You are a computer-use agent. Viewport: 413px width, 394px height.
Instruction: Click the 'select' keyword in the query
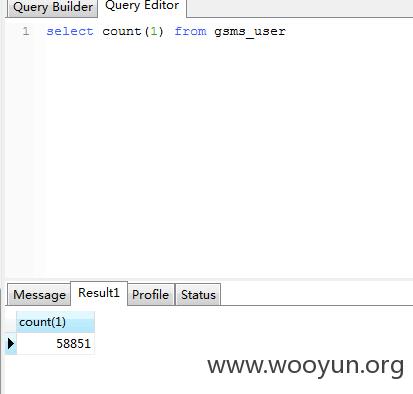(70, 31)
